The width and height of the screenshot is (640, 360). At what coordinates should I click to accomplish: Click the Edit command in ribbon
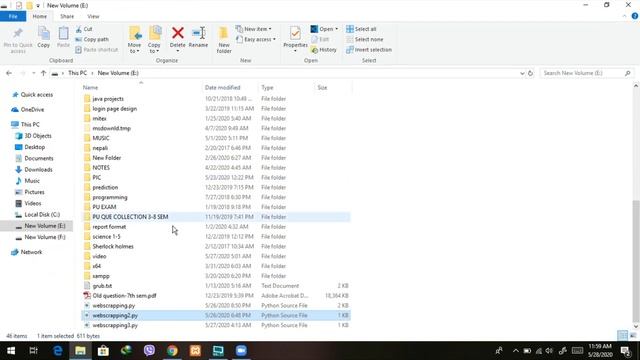coord(320,40)
